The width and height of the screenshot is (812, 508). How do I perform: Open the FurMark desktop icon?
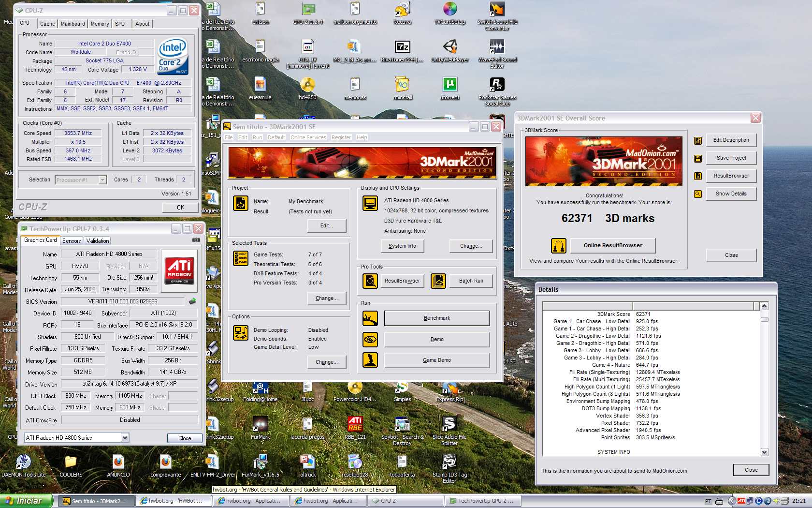[x=260, y=428]
